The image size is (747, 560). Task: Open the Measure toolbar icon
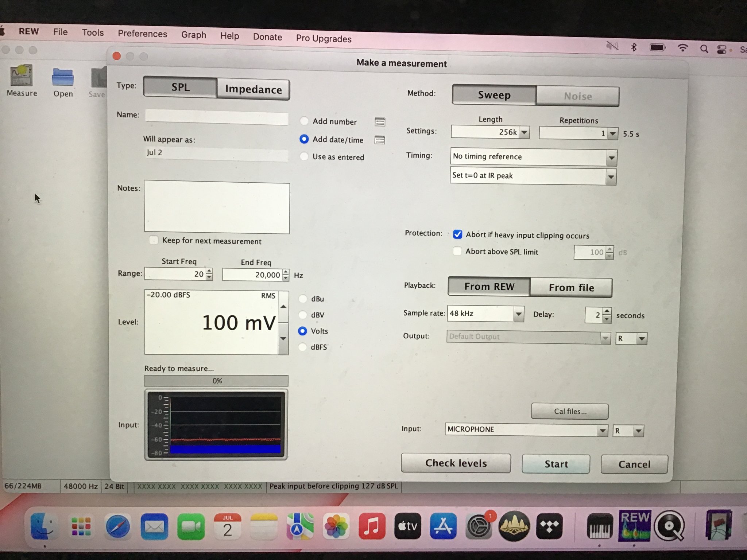[22, 81]
